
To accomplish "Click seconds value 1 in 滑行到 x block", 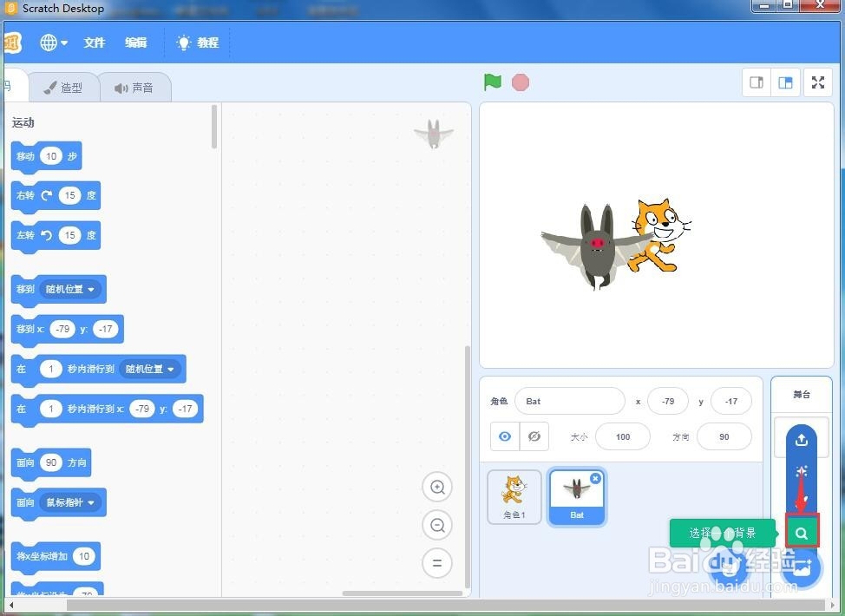I will pyautogui.click(x=50, y=409).
